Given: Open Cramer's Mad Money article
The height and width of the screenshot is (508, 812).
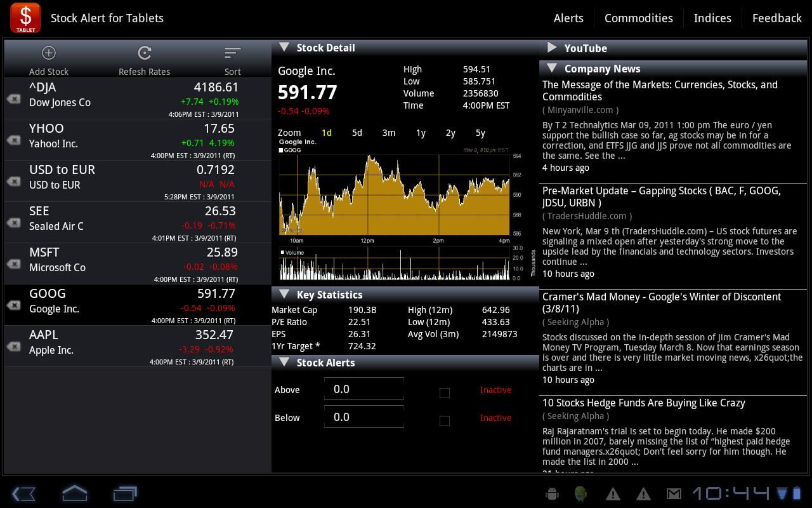Looking at the screenshot, I should pyautogui.click(x=662, y=303).
